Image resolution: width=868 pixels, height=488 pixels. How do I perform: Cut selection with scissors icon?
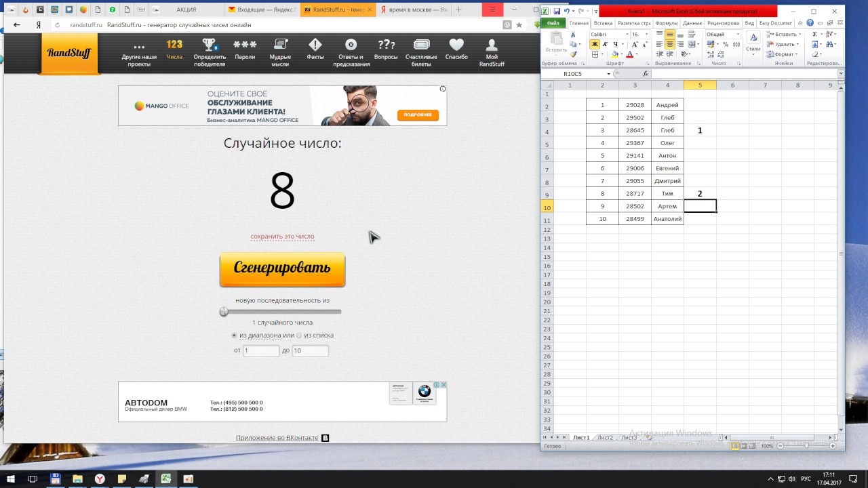tap(573, 34)
